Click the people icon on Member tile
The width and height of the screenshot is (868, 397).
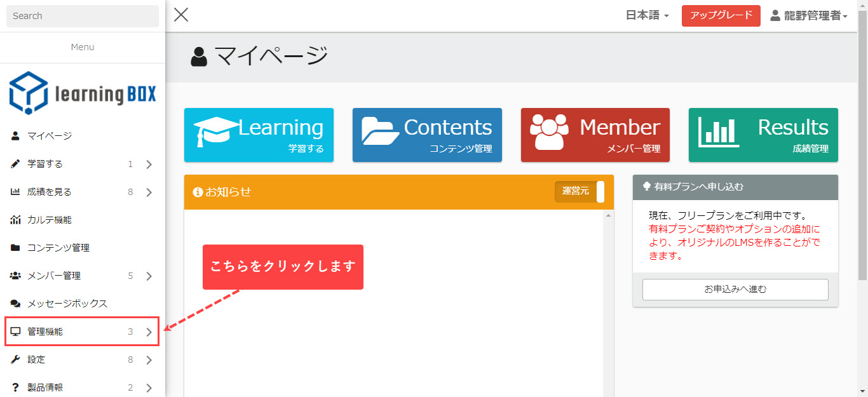pos(549,131)
